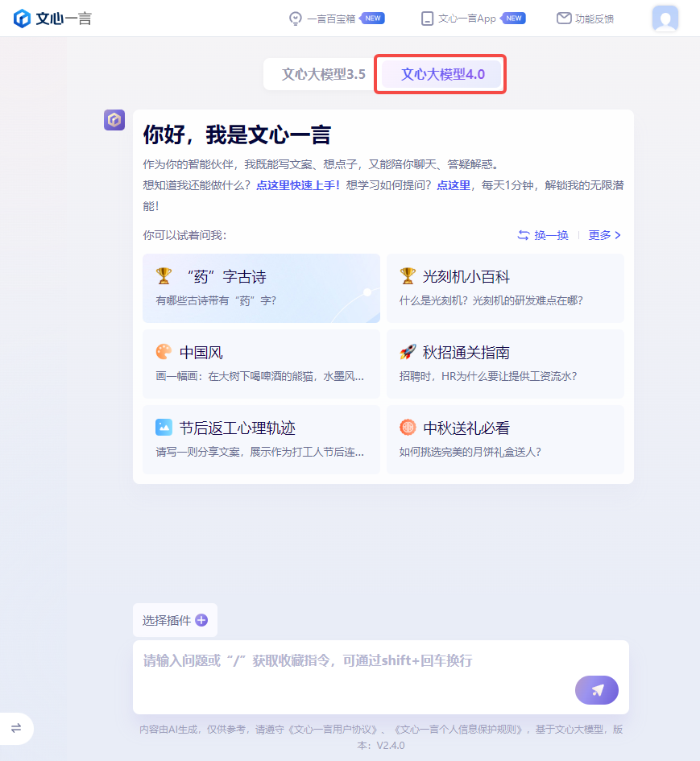This screenshot has width=700, height=761.
Task: Click the envelope 功能反馈 icon
Action: (x=564, y=19)
